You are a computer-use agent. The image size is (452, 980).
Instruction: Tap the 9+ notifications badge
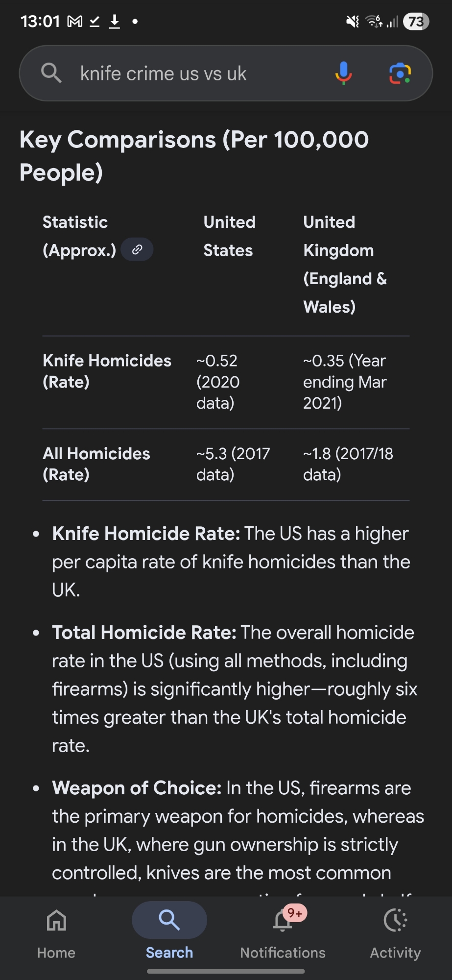point(295,913)
